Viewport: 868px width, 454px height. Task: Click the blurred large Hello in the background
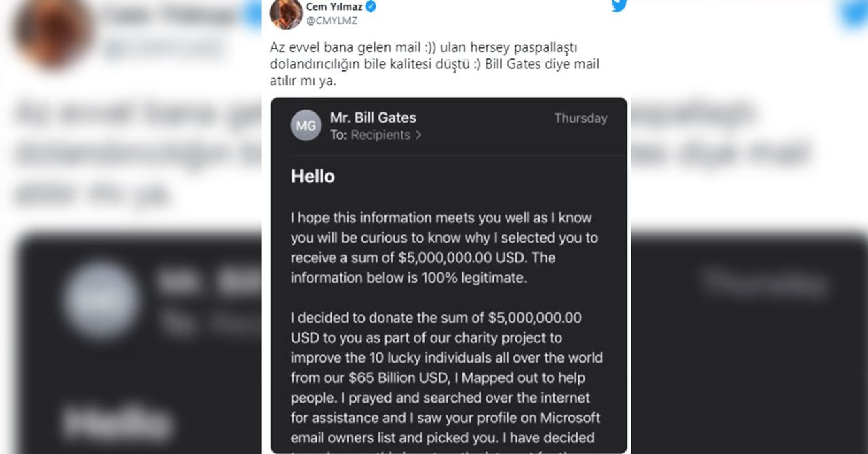tap(117, 421)
